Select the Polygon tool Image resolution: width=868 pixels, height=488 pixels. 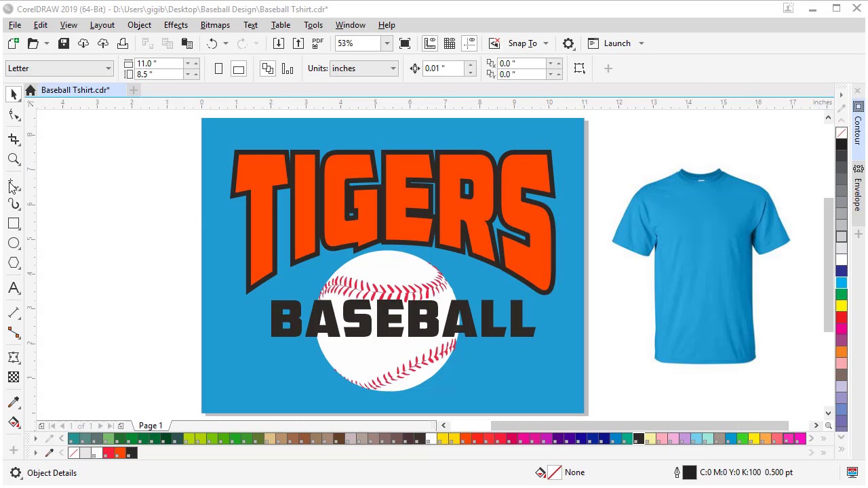point(14,263)
